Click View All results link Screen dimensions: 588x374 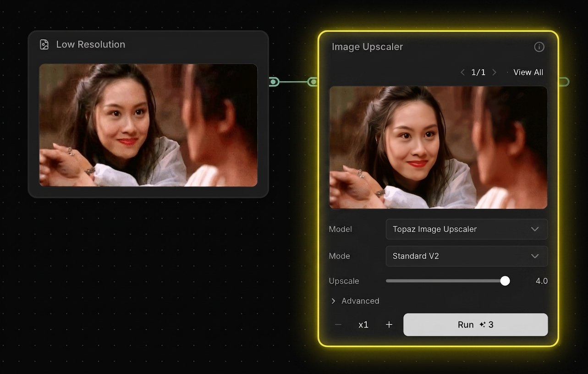coord(528,72)
